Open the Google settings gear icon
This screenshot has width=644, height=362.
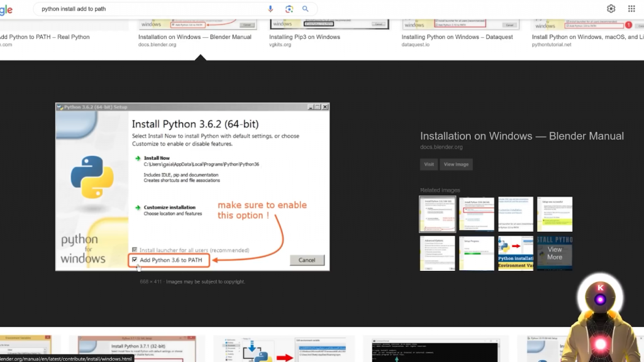(611, 9)
